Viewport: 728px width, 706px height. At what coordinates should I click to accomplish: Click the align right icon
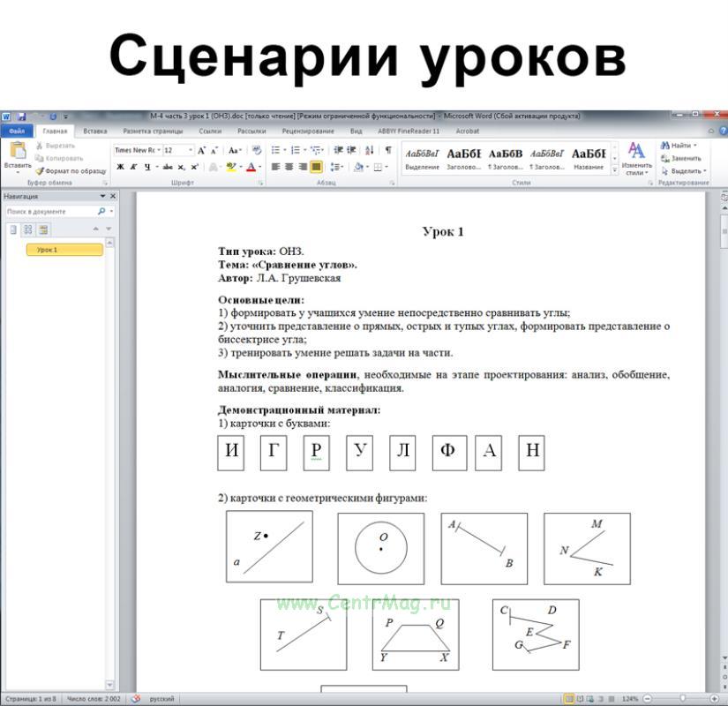tap(303, 167)
